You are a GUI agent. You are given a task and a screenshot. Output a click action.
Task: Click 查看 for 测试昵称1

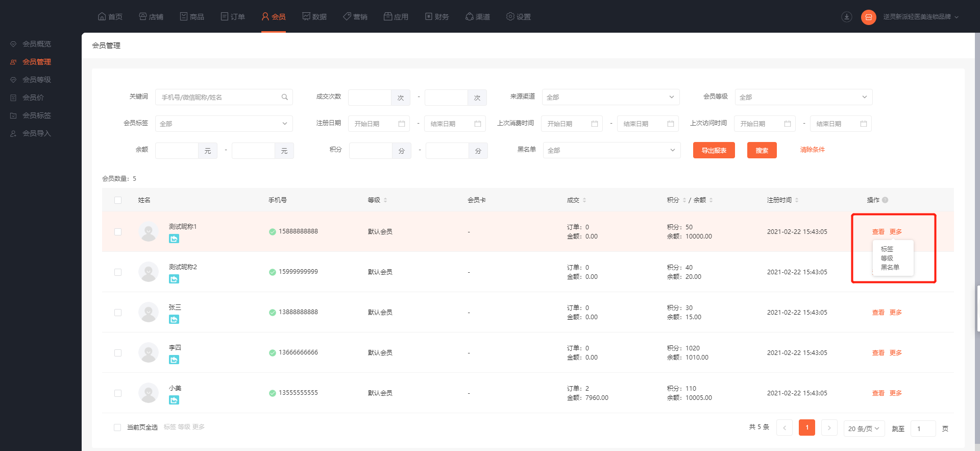coord(878,232)
